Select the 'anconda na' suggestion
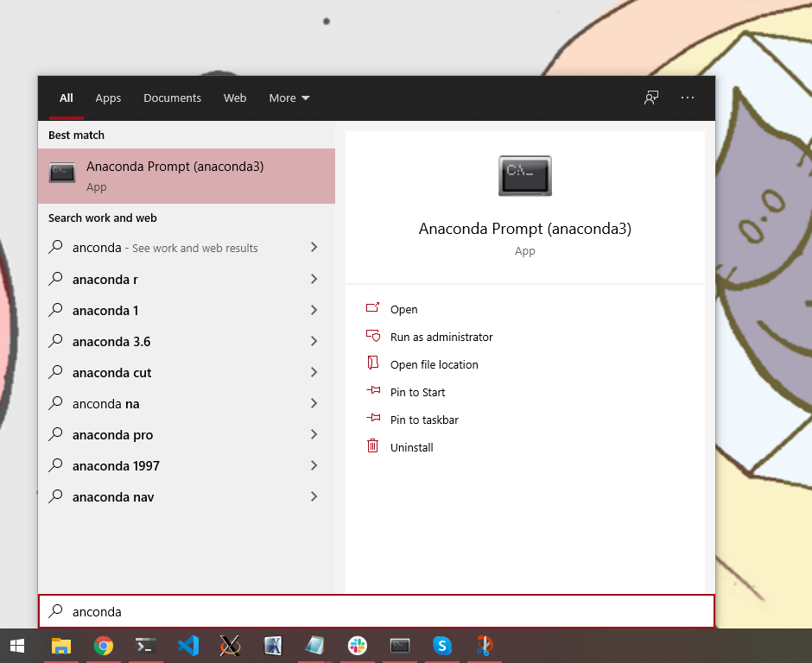 click(x=187, y=403)
